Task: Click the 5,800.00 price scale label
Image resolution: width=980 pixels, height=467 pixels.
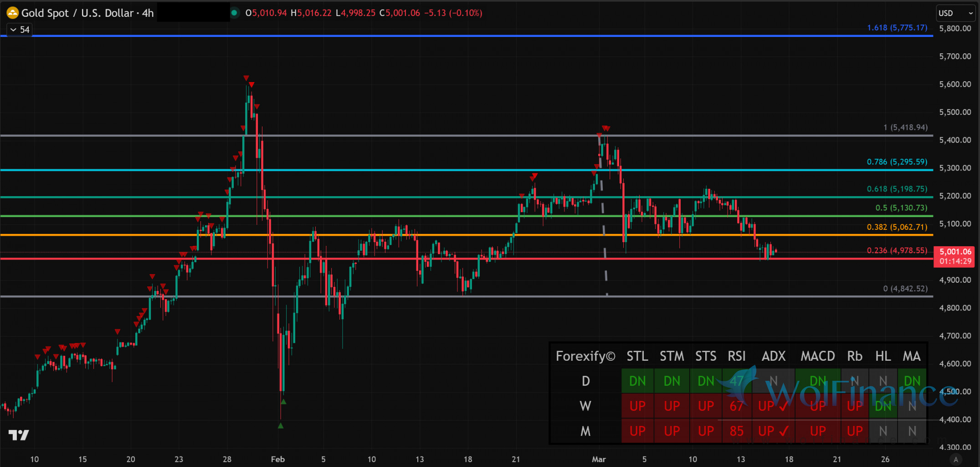Action: 955,28
